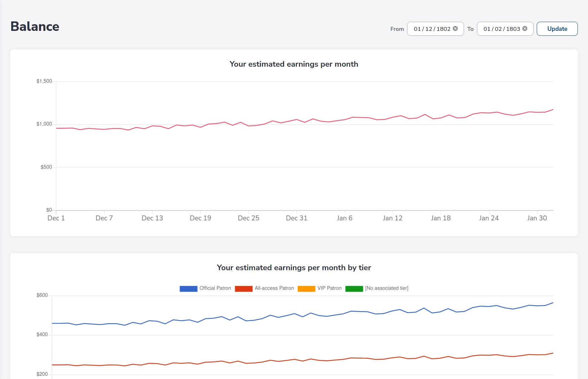Click the earnings per month by tier title

click(294, 268)
